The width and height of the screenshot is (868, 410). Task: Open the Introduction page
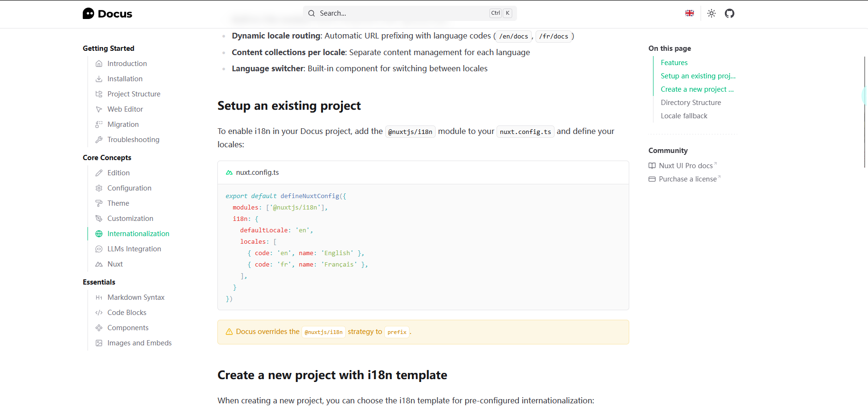coord(127,64)
